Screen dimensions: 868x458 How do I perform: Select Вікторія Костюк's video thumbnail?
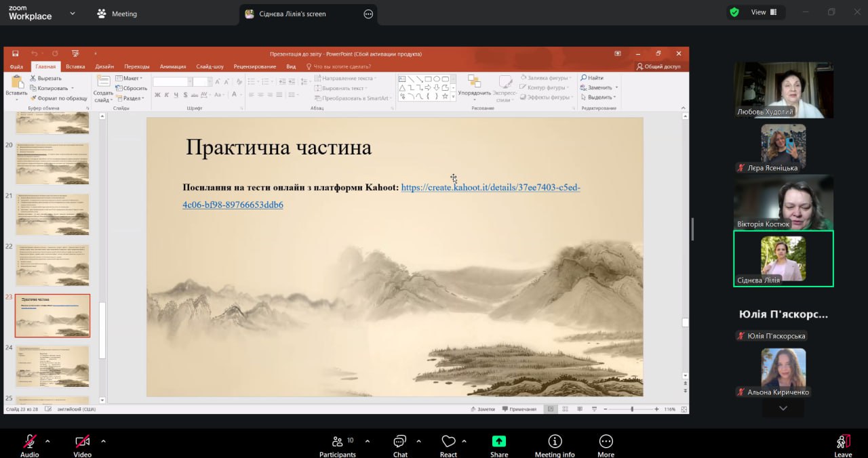(783, 203)
